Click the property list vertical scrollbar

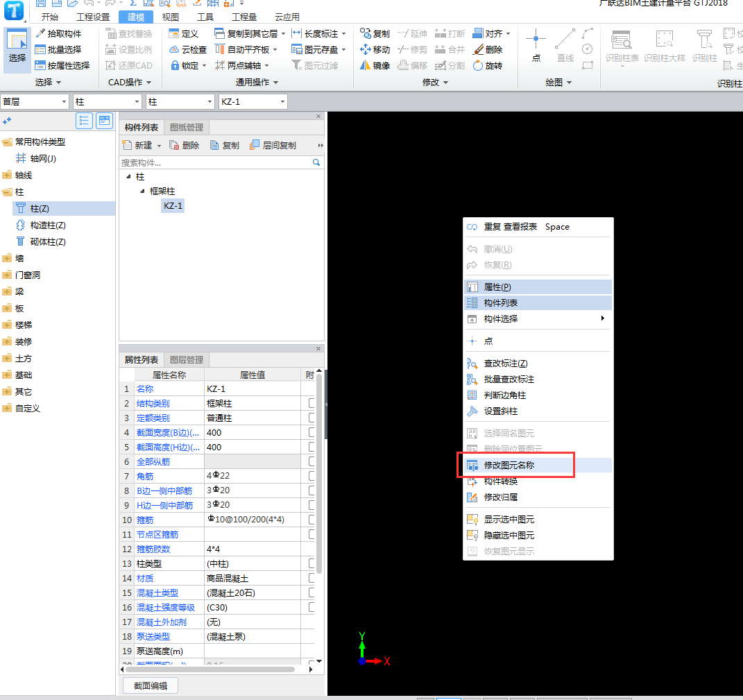(319, 474)
